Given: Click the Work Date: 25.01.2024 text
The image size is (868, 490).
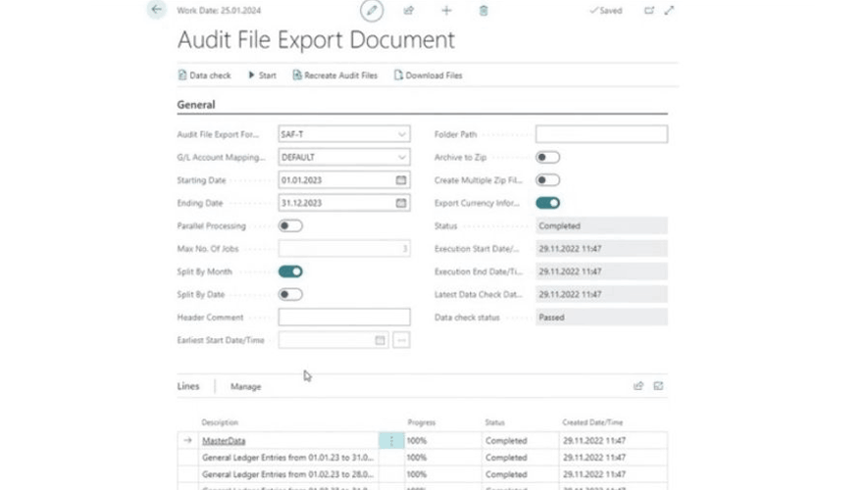Looking at the screenshot, I should pos(219,11).
